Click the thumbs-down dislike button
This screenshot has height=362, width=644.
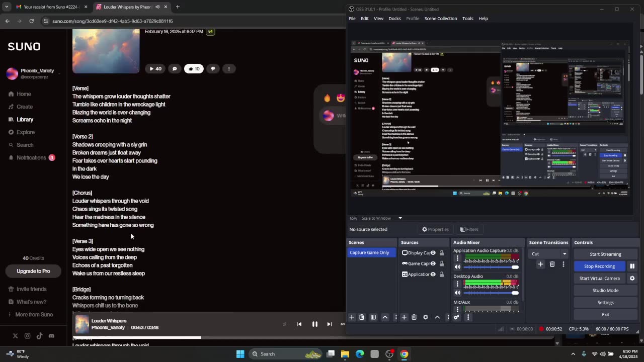pyautogui.click(x=213, y=69)
